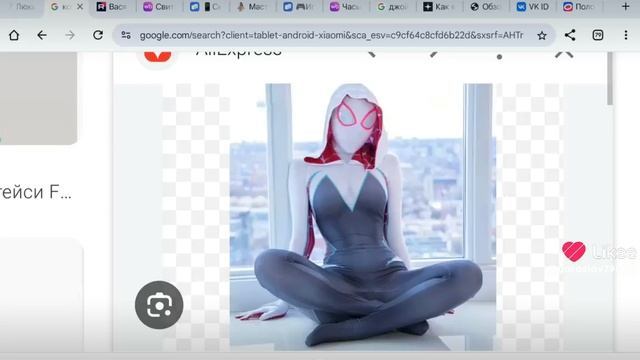The image size is (640, 360).
Task: Switch to the tab labeled Часы
Action: coord(345,7)
